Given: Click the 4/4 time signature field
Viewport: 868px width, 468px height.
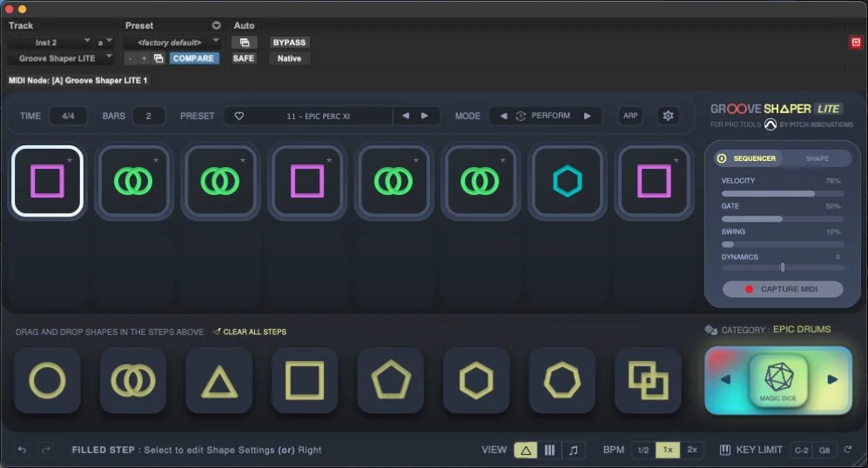Looking at the screenshot, I should coord(68,117).
